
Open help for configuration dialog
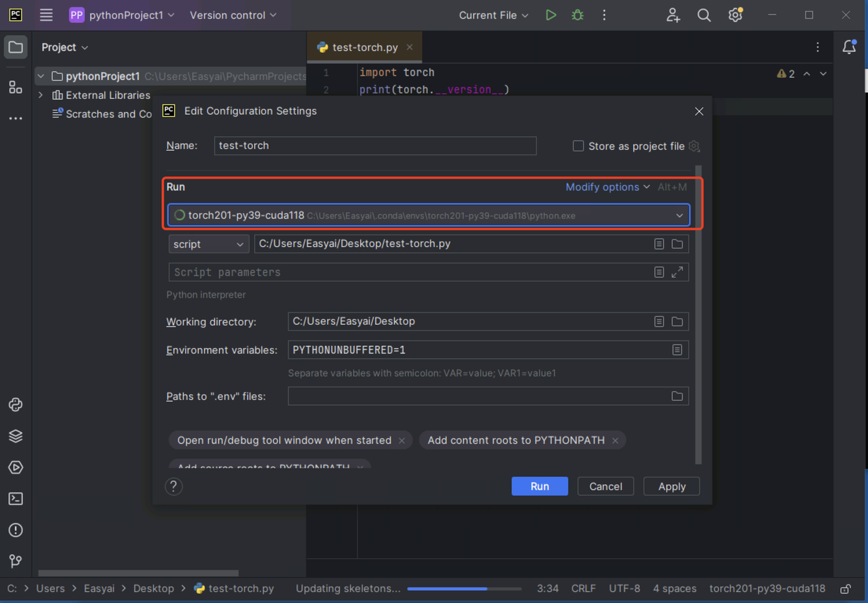click(x=174, y=487)
